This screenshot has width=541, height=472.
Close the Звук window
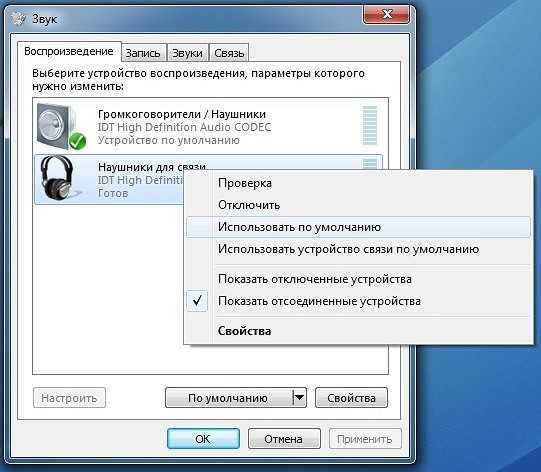387,14
